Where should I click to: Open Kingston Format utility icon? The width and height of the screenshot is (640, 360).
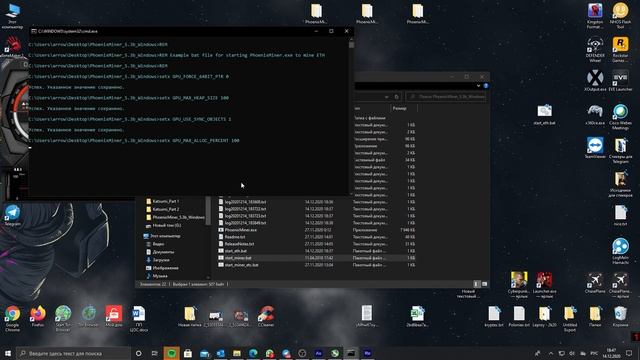[595, 16]
